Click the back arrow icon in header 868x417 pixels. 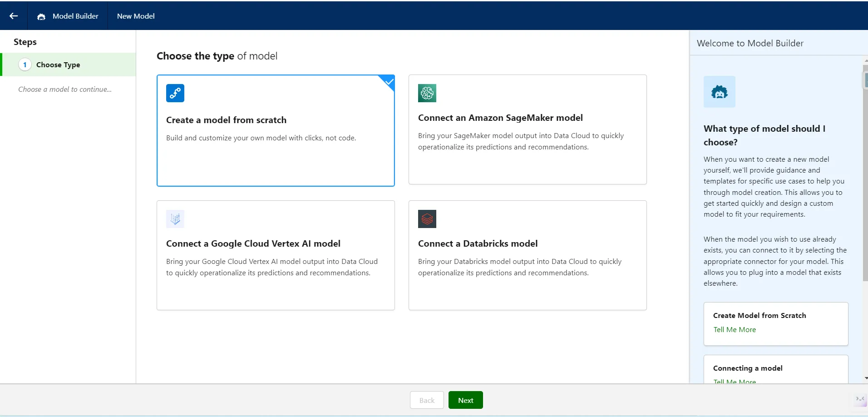[14, 16]
